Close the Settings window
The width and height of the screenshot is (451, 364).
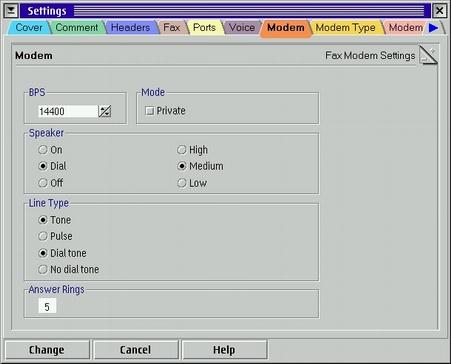[x=440, y=11]
